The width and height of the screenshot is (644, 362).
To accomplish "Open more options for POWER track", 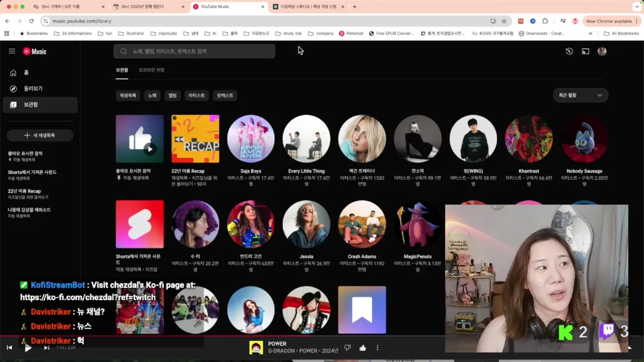I will point(377,347).
